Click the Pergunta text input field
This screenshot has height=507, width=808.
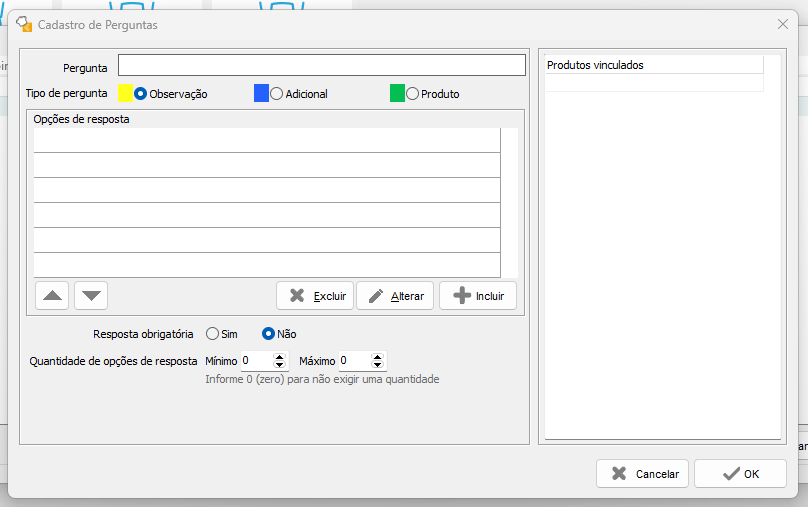[321, 66]
